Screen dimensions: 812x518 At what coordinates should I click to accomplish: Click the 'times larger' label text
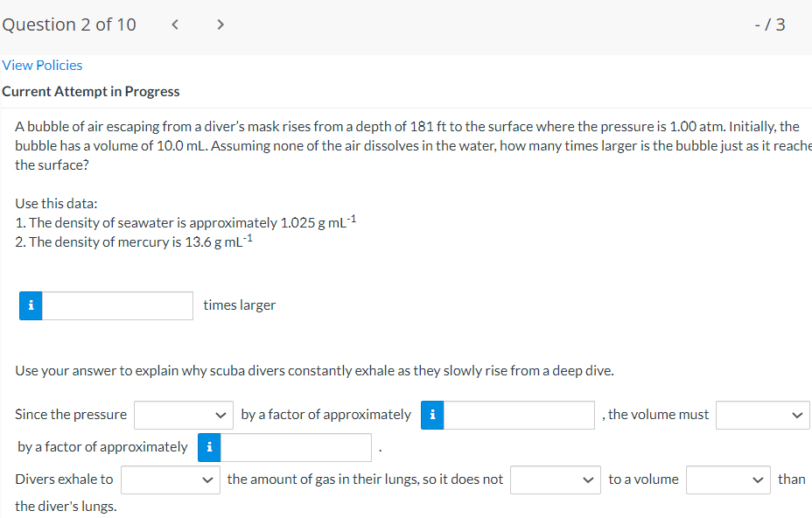click(239, 305)
